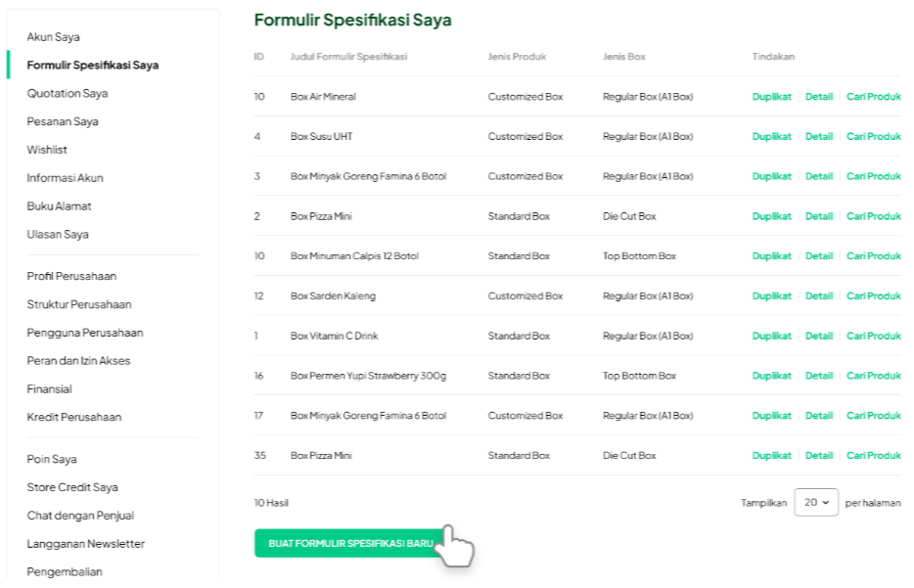Click the Formulir Spesifikasi Saya sidebar item

(93, 66)
